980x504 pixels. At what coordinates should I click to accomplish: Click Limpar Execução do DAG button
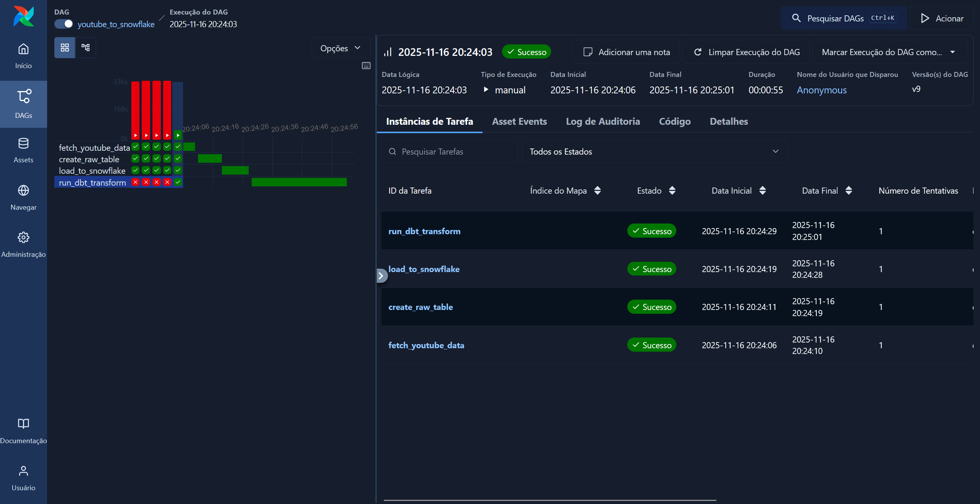pos(746,52)
